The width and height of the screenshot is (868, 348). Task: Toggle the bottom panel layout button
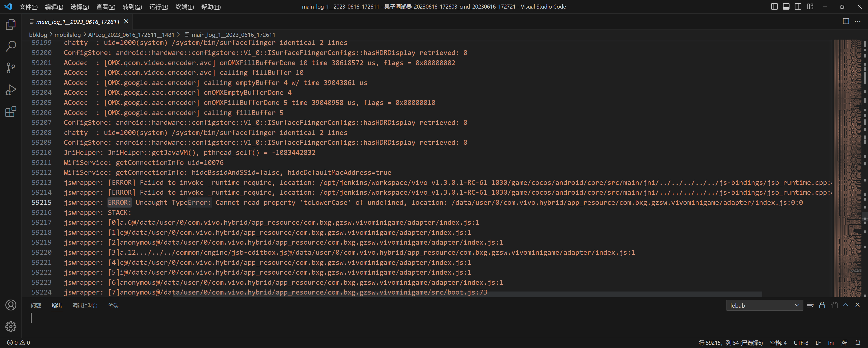(x=786, y=7)
